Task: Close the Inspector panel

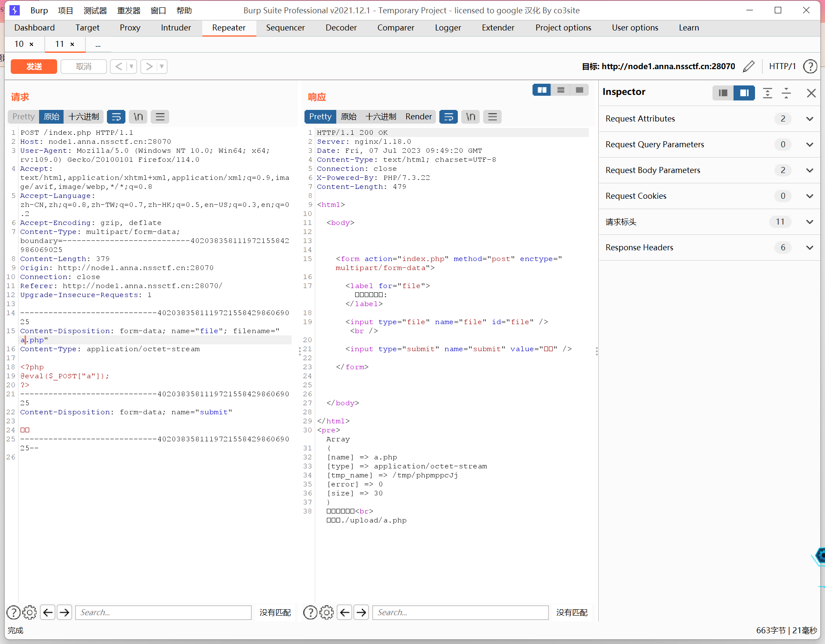Action: click(x=811, y=93)
